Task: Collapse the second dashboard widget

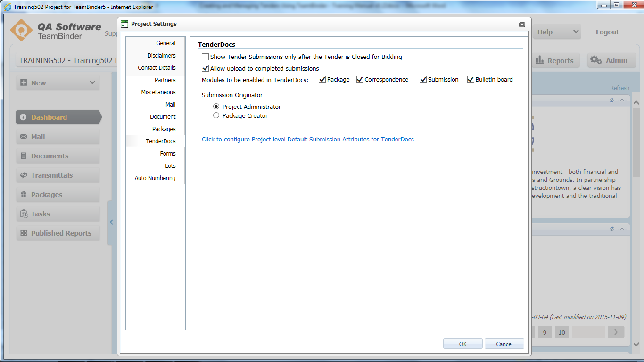Action: click(622, 229)
